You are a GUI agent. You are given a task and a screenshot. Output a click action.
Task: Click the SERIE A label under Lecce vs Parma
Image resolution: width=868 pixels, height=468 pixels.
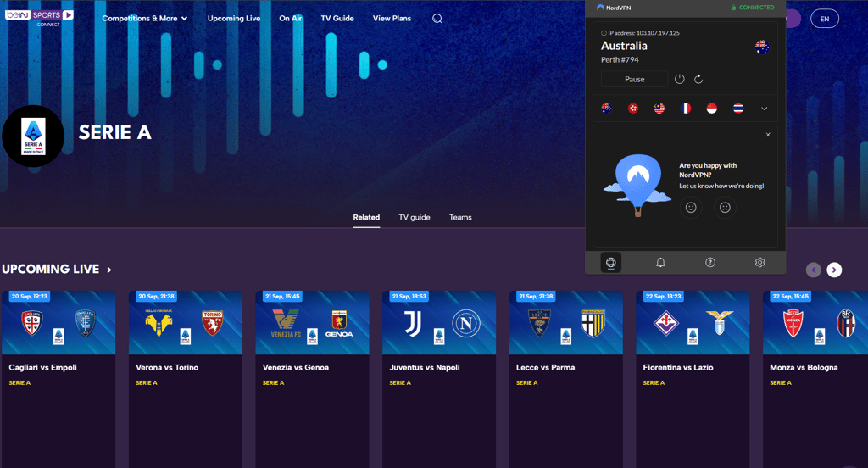527,382
